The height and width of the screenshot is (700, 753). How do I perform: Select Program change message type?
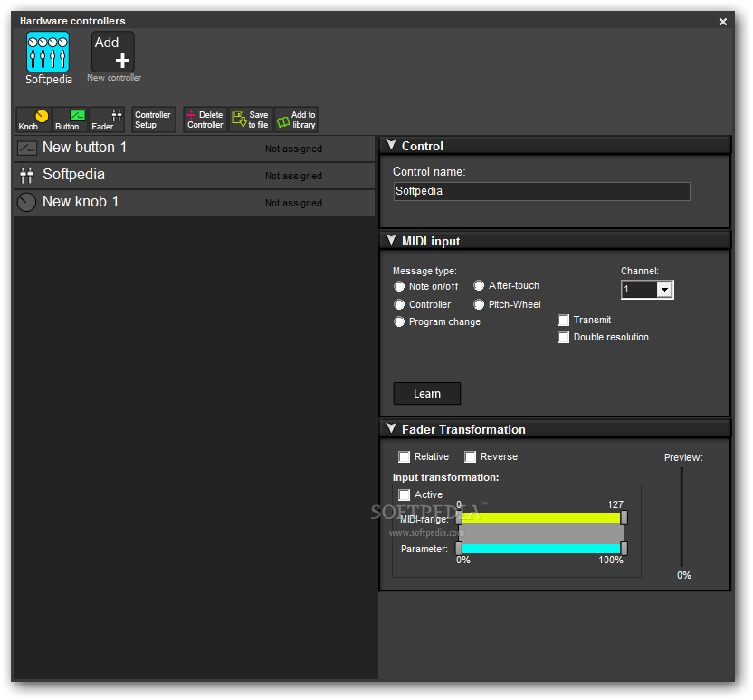tap(399, 321)
